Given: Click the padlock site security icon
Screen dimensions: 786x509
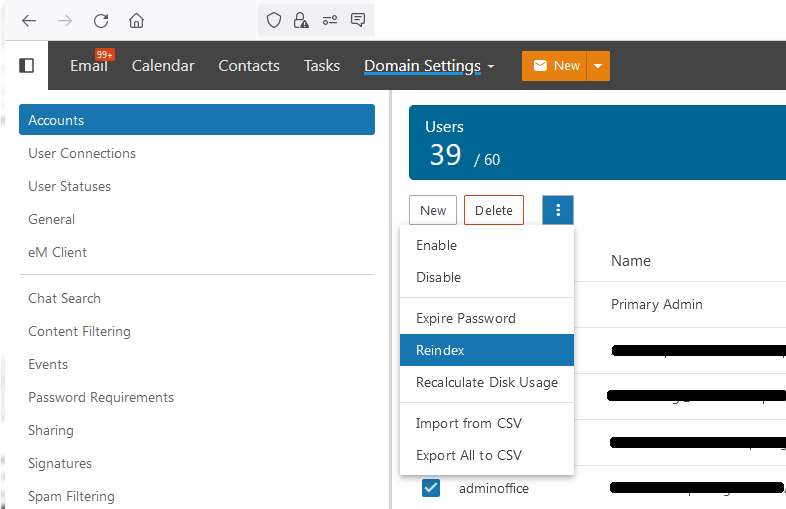Looking at the screenshot, I should [x=300, y=20].
